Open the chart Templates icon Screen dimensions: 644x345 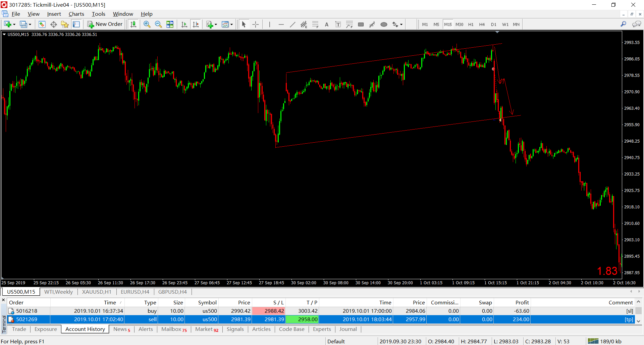tap(225, 24)
